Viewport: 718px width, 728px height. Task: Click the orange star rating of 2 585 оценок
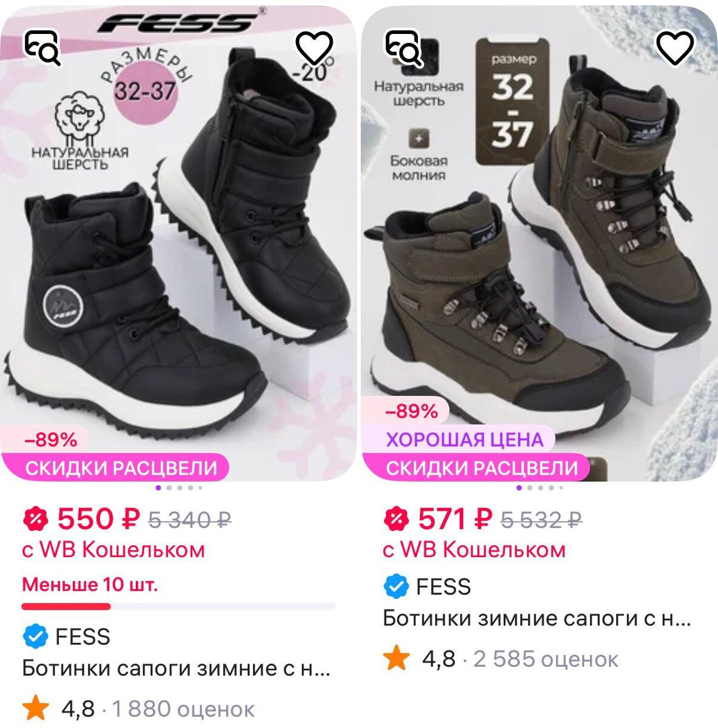pyautogui.click(x=397, y=658)
